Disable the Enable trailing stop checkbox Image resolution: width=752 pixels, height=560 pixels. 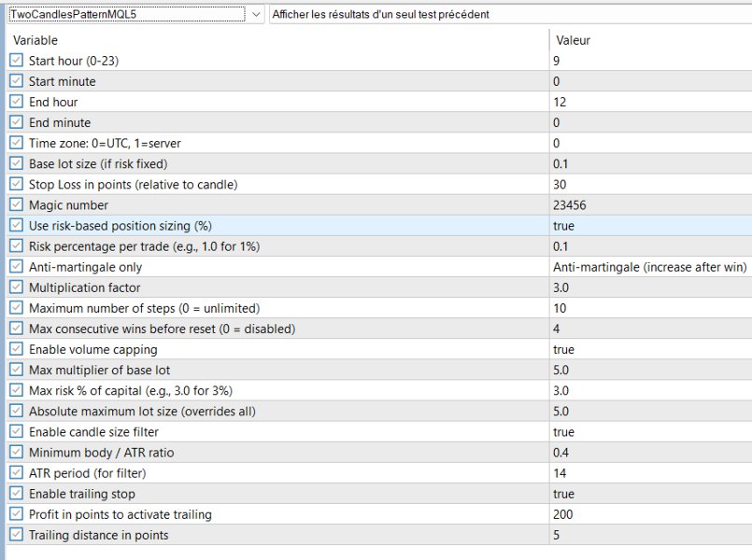point(16,494)
